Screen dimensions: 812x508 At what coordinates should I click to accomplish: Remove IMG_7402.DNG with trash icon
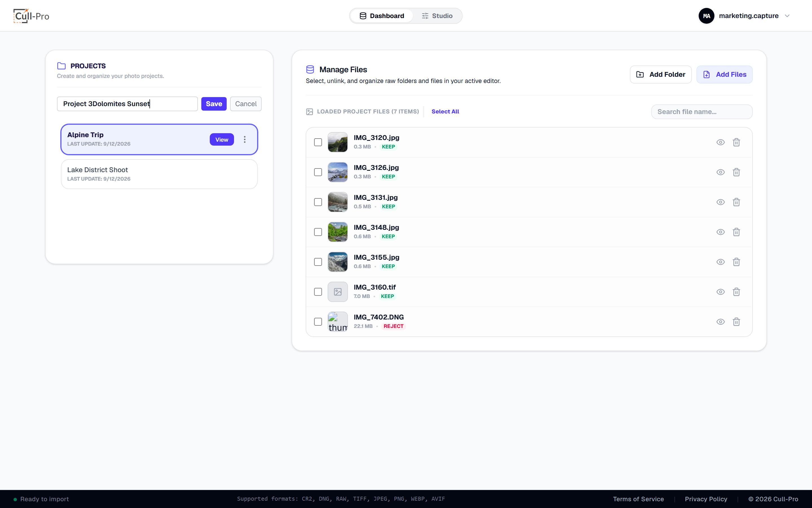click(x=736, y=321)
